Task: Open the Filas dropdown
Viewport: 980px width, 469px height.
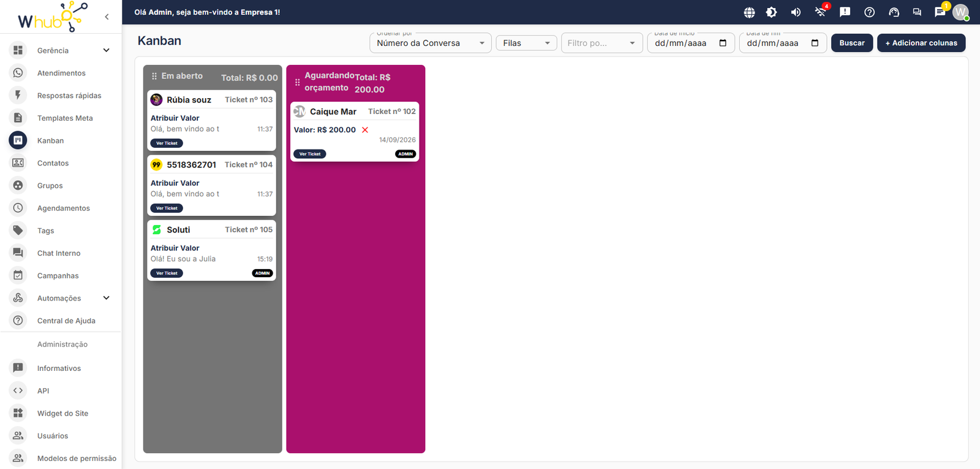Action: [526, 43]
